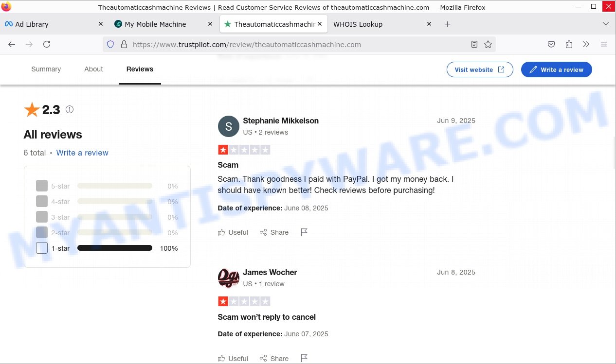This screenshot has height=364, width=616.
Task: Click the 5-star 0% rating bar
Action: (115, 186)
